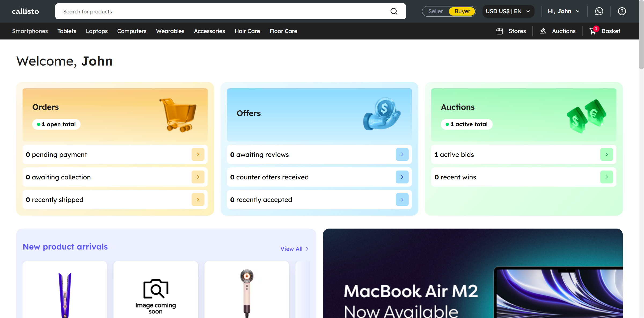Click 0 awaiting collection text
The image size is (644, 318).
tap(58, 177)
